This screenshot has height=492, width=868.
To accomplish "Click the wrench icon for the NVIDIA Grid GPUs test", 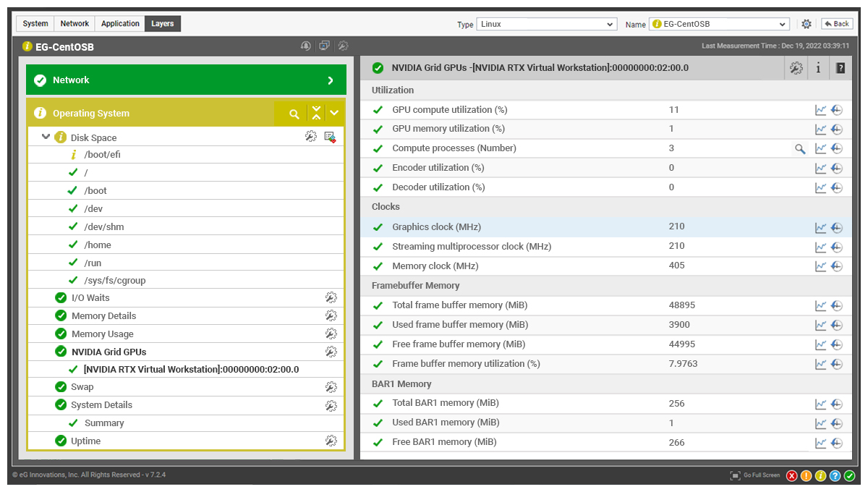I will [331, 352].
